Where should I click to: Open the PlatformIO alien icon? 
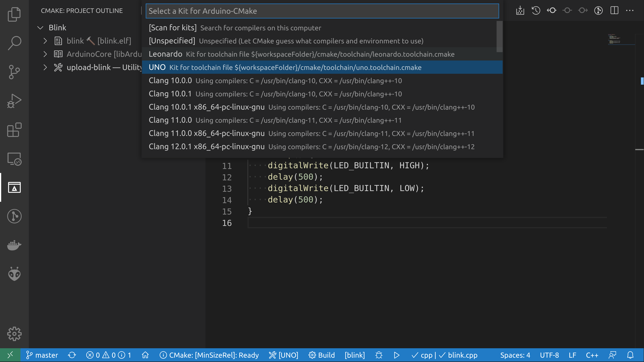tap(14, 274)
